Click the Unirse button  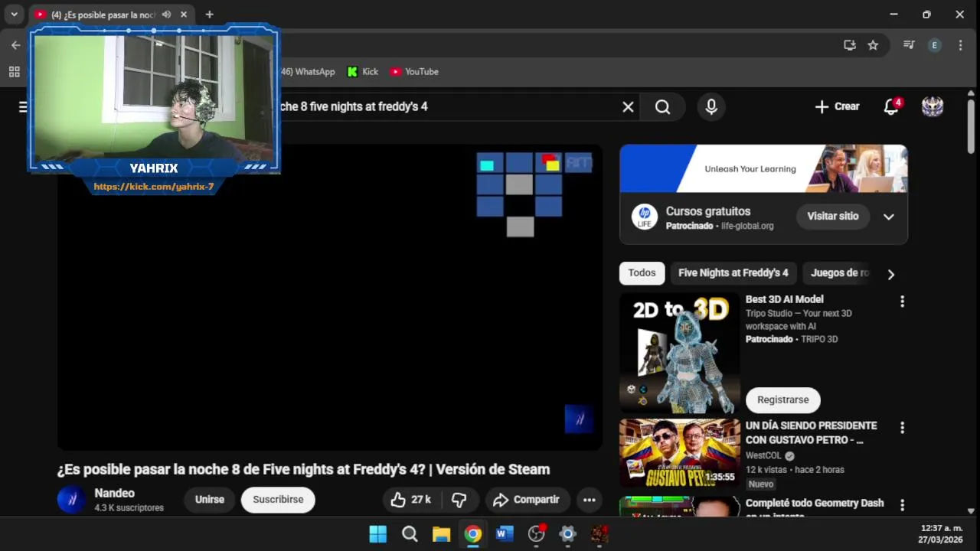click(210, 500)
